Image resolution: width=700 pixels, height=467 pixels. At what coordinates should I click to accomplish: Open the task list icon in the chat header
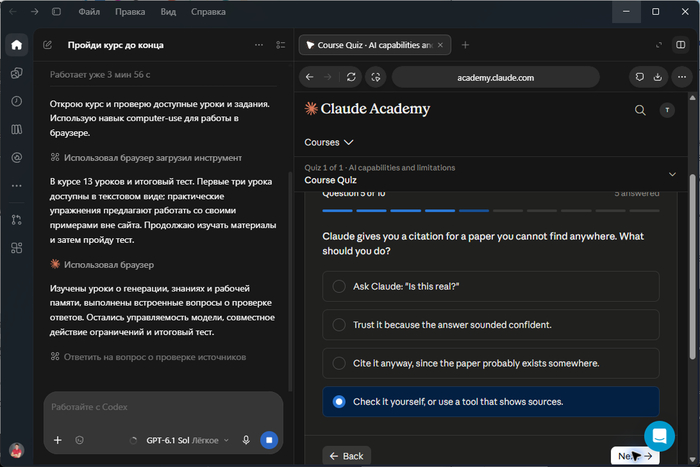click(280, 45)
